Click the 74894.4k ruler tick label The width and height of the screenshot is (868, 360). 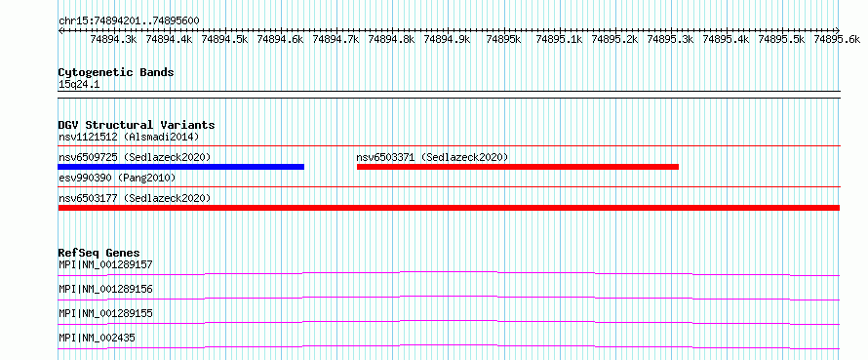170,39
